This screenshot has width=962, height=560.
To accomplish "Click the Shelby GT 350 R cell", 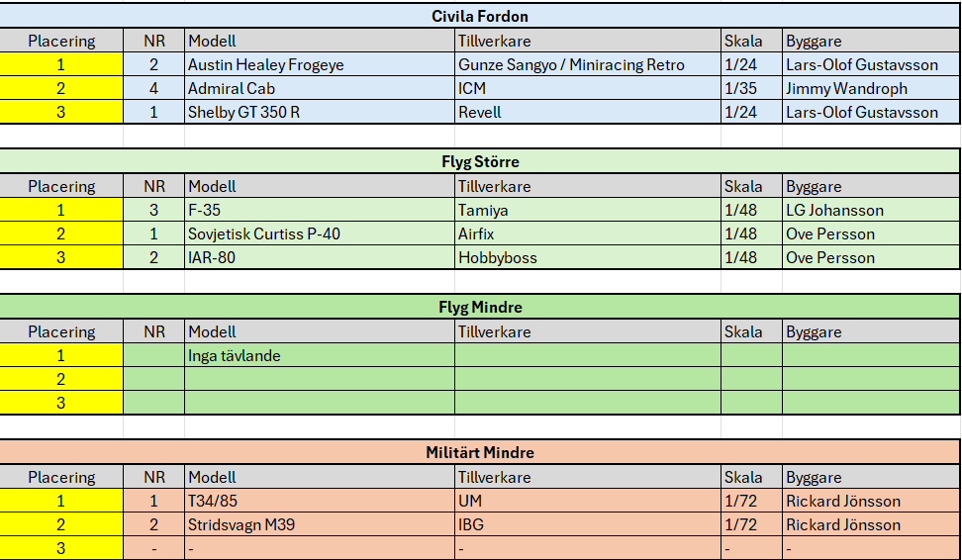I will (244, 112).
